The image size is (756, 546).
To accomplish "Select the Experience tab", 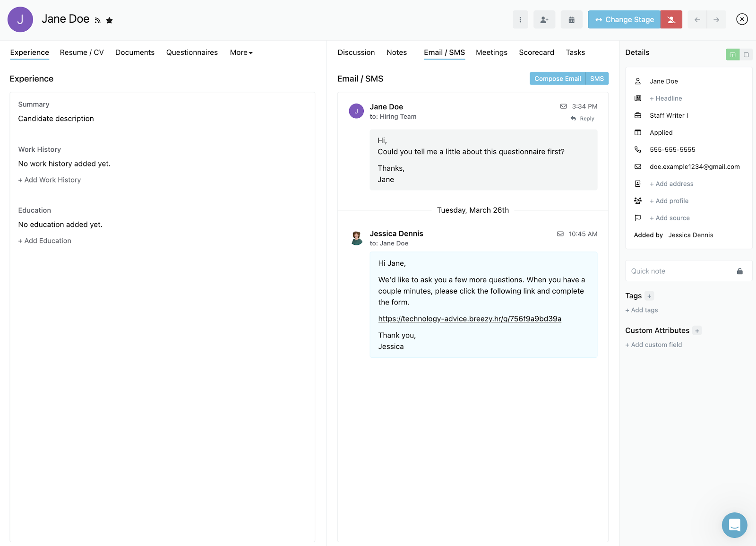I will point(30,52).
